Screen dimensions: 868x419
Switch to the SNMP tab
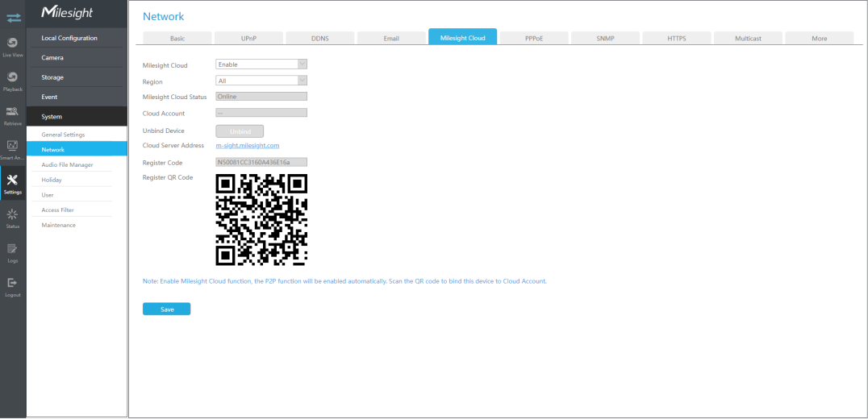coord(606,38)
